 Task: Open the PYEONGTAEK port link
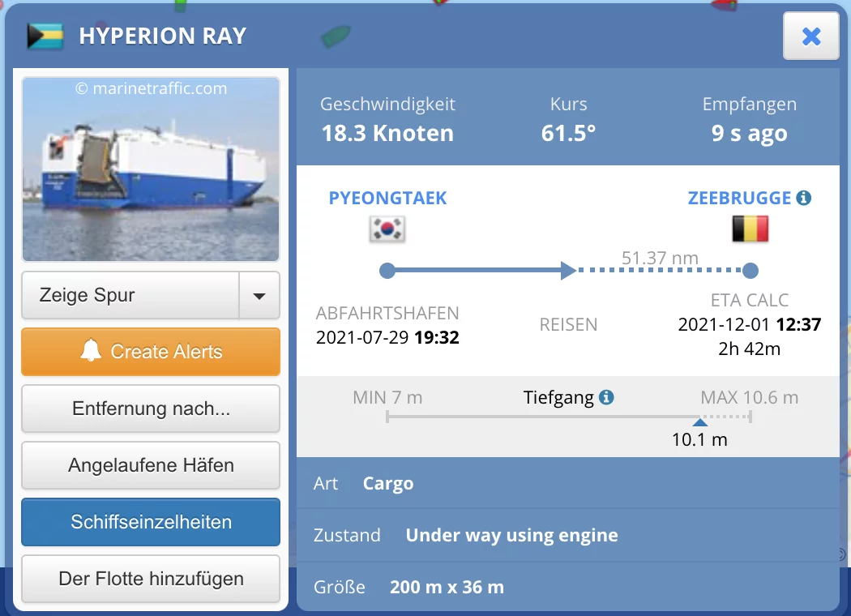coord(387,198)
